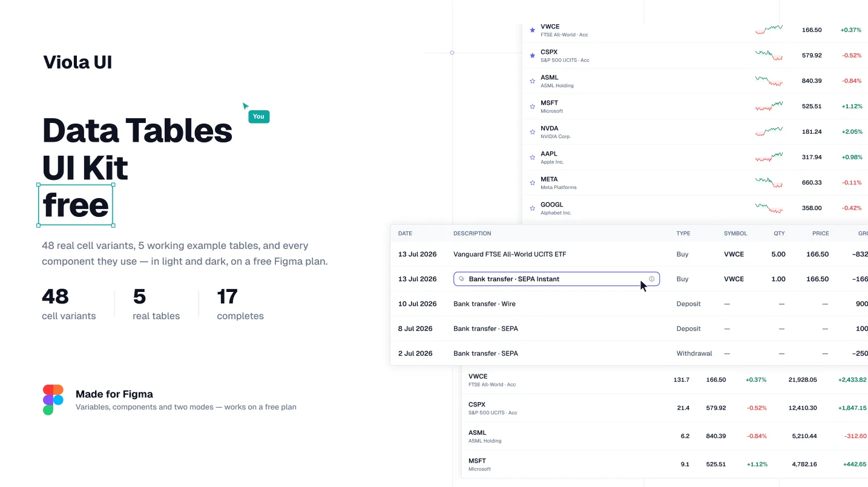Image resolution: width=868 pixels, height=487 pixels.
Task: Click the sparkline in the NVDA row
Action: [769, 131]
